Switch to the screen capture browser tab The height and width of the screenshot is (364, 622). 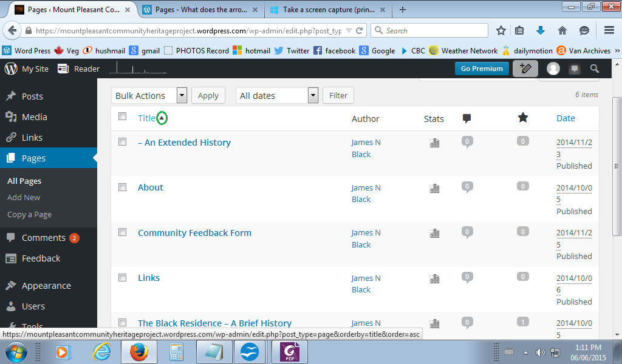[322, 10]
